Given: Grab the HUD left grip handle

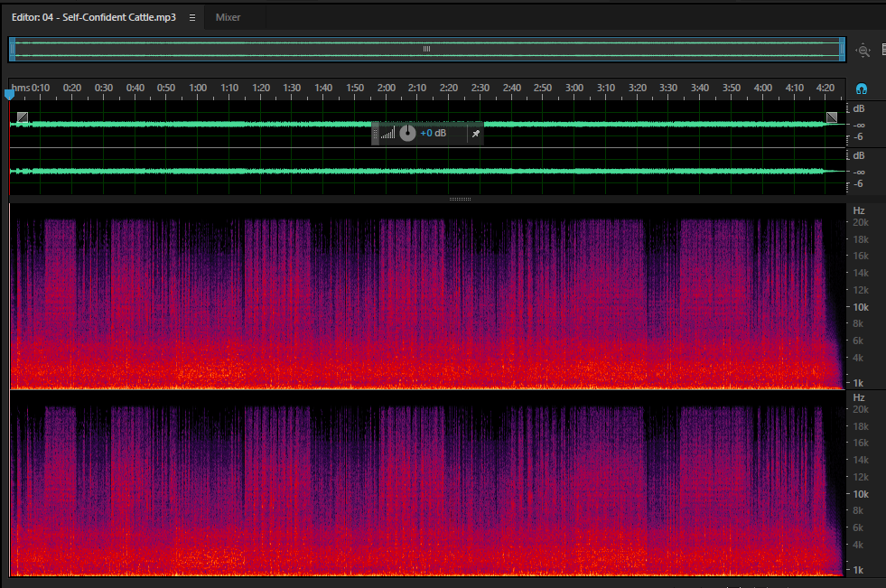Looking at the screenshot, I should pos(375,134).
